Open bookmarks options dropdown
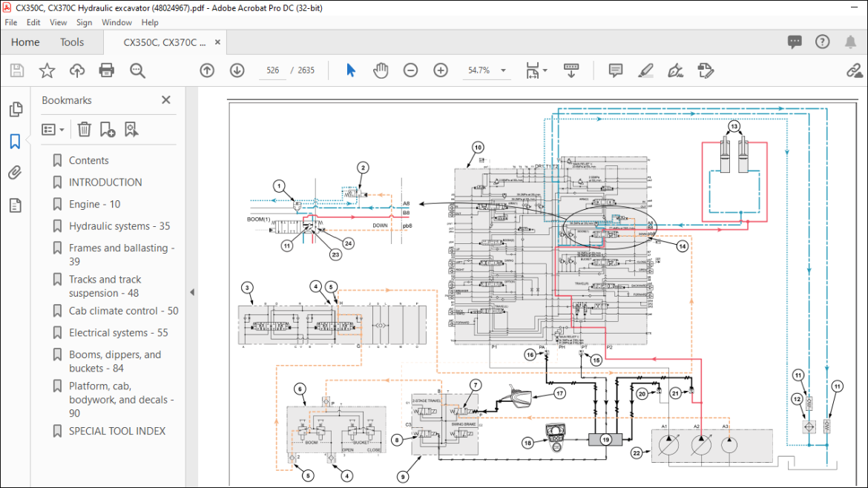868x488 pixels. 53,130
